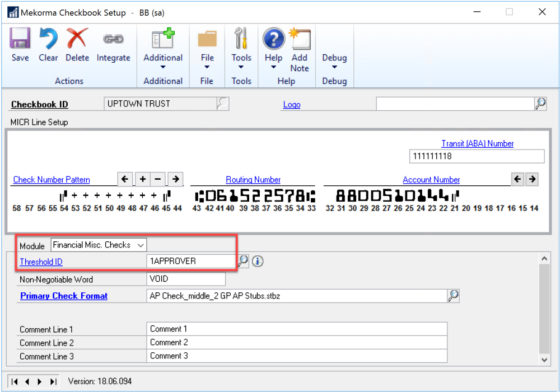Click the Transit (ABA) Number link

478,143
